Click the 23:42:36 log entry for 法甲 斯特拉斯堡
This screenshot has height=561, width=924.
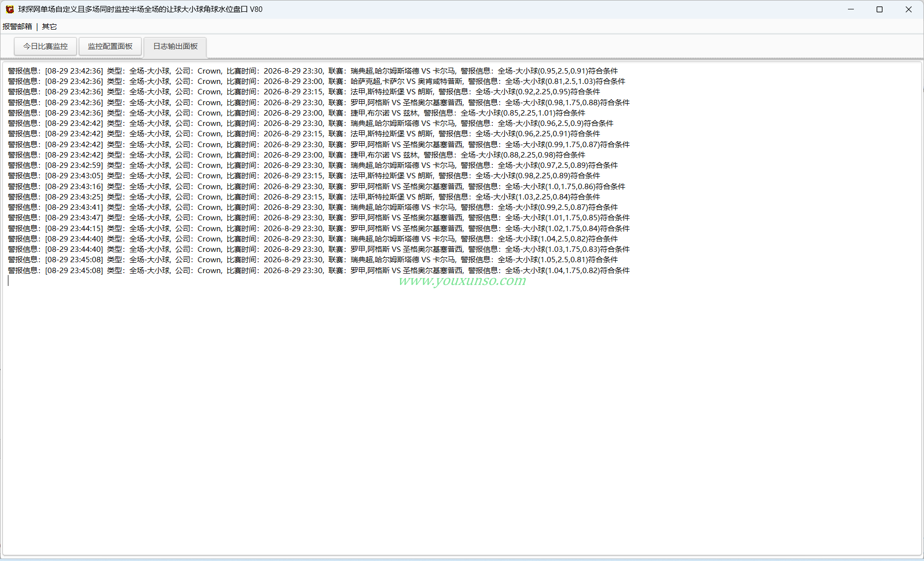(x=304, y=92)
